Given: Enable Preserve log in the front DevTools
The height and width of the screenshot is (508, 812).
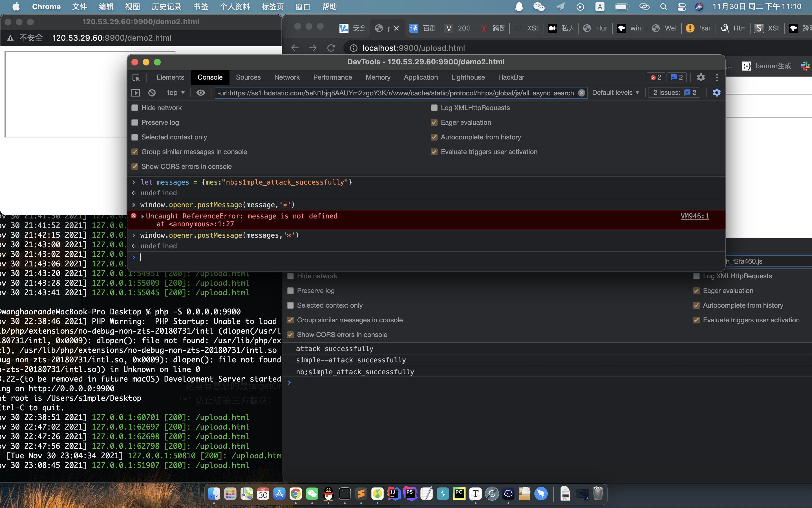Looking at the screenshot, I should [x=135, y=123].
